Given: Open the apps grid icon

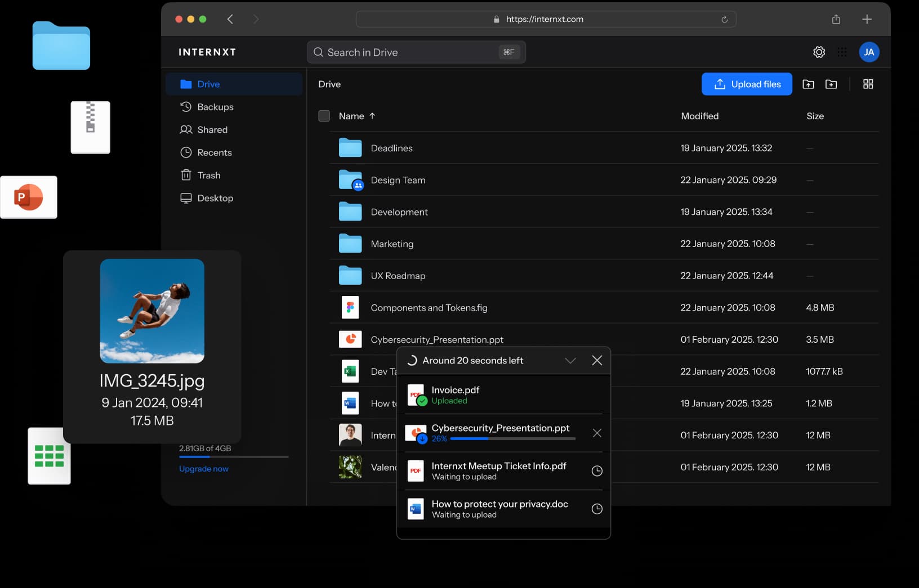Looking at the screenshot, I should tap(842, 52).
